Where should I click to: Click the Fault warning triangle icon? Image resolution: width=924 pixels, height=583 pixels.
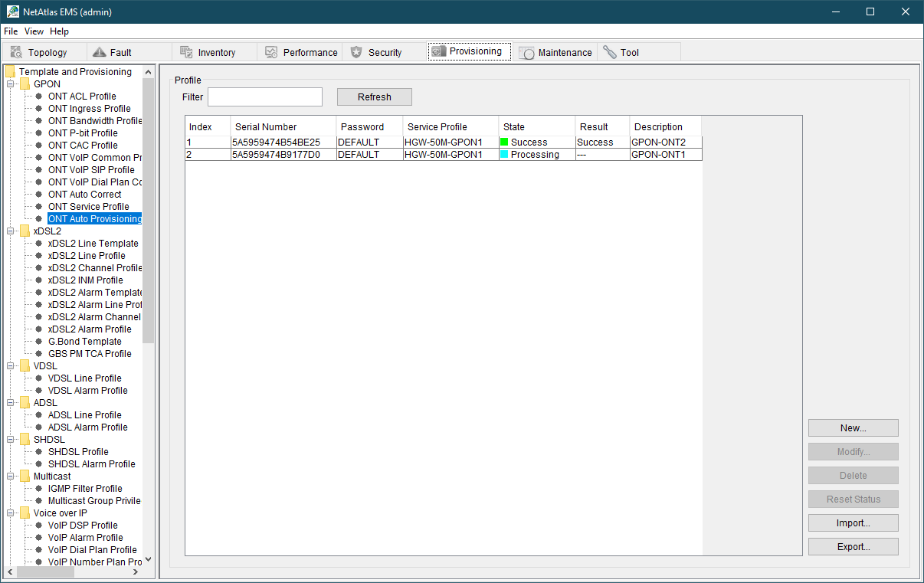point(98,52)
